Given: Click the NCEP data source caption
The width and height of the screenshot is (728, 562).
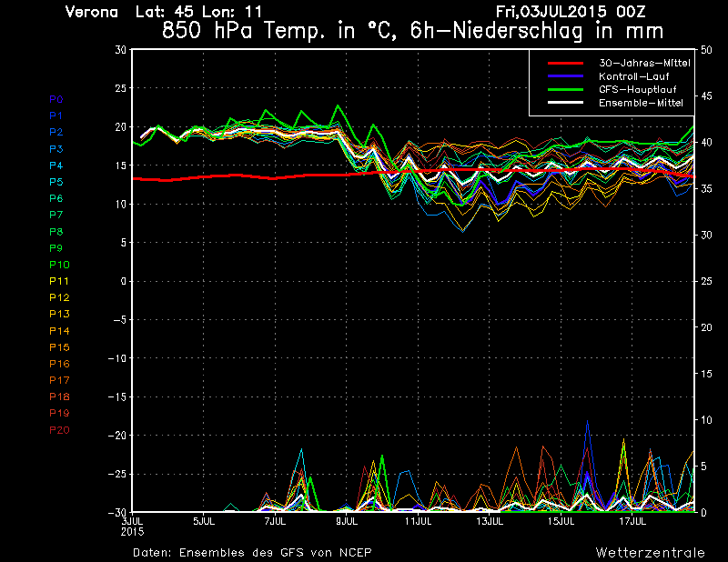Looking at the screenshot, I should (x=252, y=552).
